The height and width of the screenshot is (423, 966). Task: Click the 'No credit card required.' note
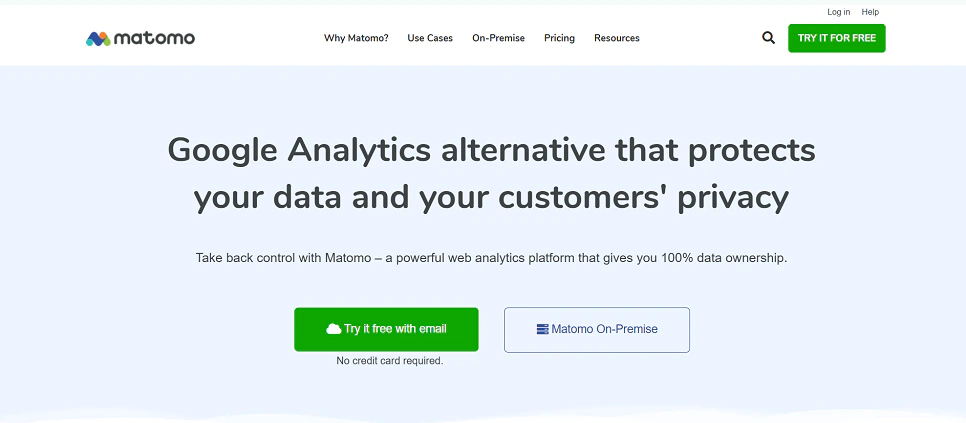[x=389, y=361]
